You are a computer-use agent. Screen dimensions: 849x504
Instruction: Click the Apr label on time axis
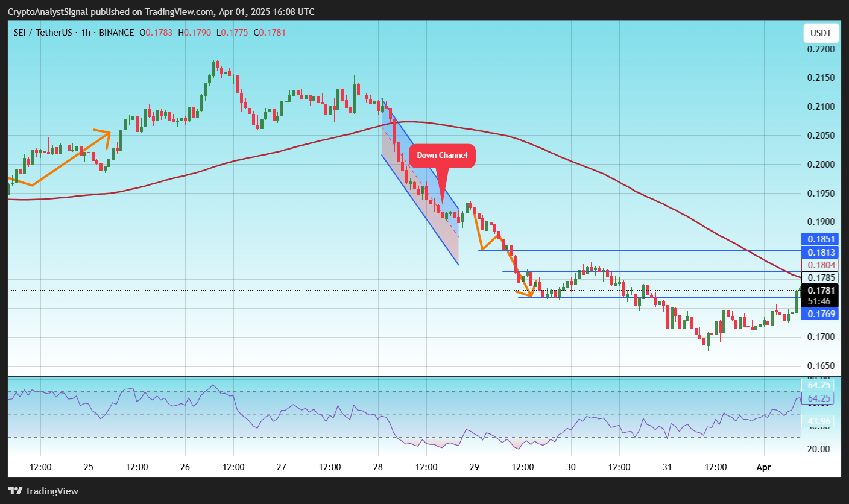click(764, 467)
